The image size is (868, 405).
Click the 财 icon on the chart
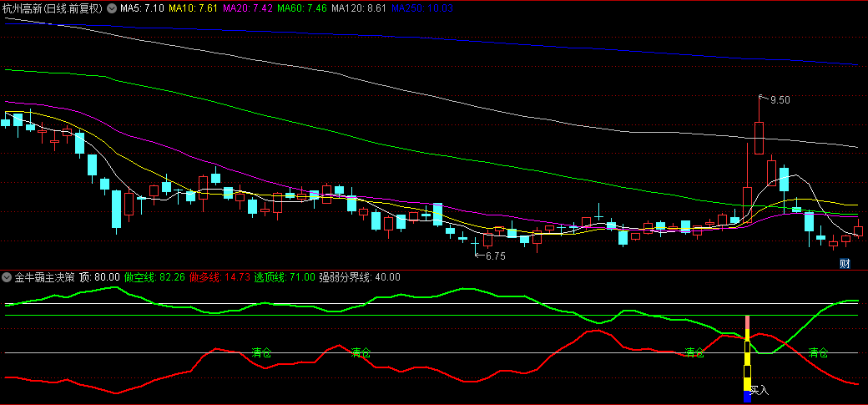845,263
